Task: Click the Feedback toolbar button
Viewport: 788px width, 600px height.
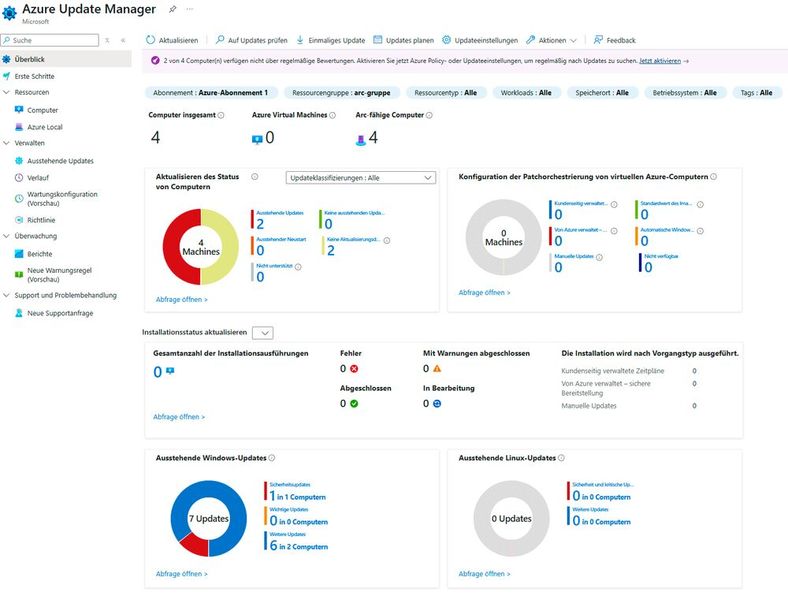Action: 614,40
